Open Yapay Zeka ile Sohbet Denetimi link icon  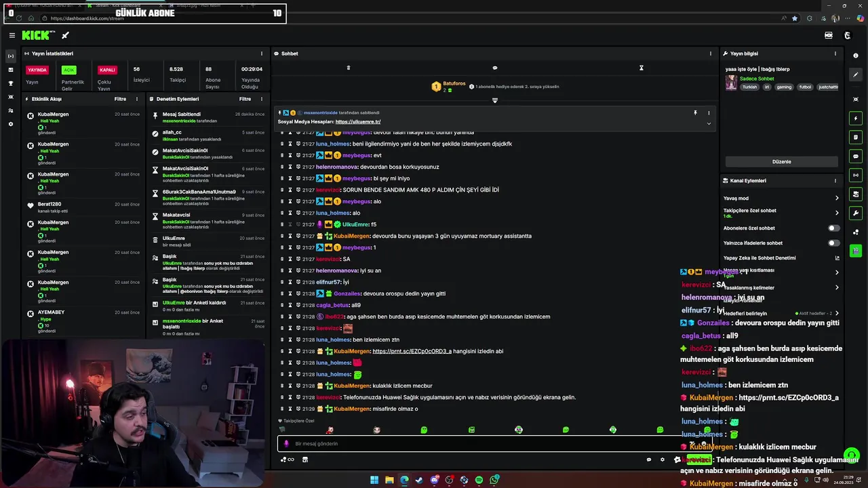[x=837, y=258]
